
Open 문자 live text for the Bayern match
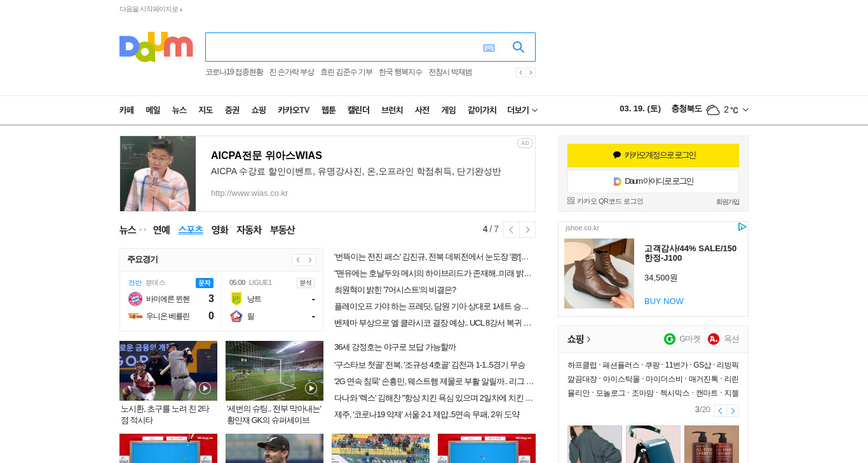point(205,283)
